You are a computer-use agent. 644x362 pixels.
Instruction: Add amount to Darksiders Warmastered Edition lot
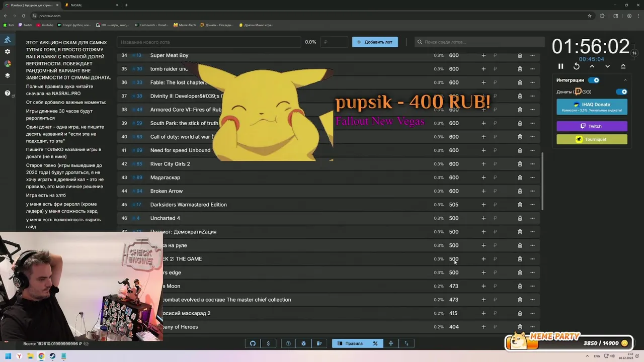tap(484, 205)
